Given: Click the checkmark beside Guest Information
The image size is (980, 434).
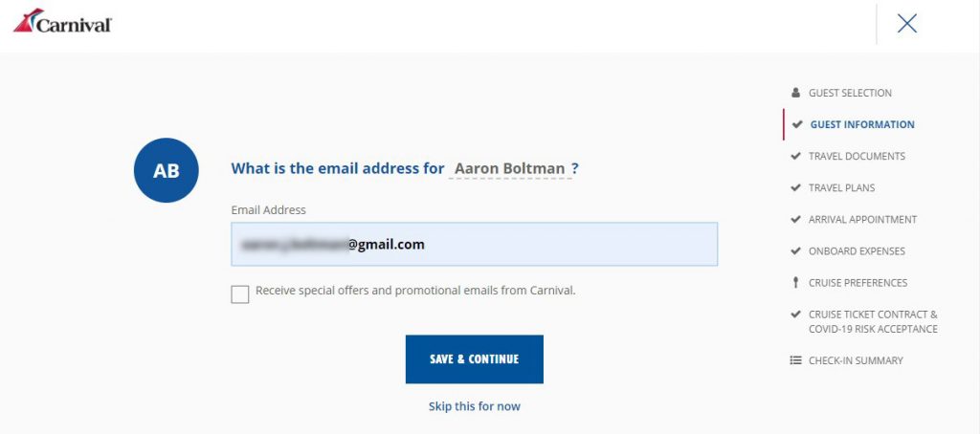Looking at the screenshot, I should click(x=796, y=124).
